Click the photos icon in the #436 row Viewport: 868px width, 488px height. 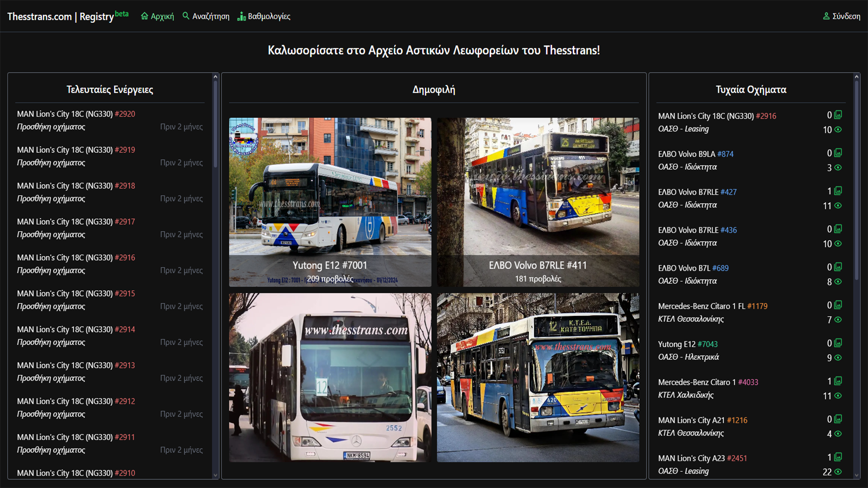(838, 229)
